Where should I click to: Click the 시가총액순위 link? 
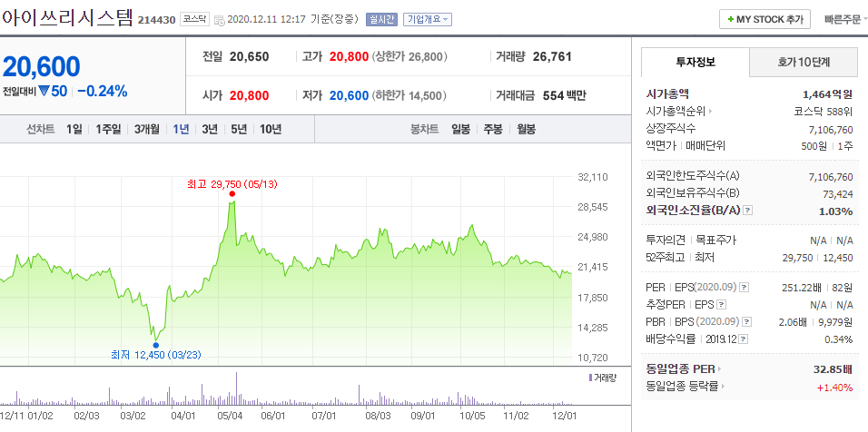[676, 112]
